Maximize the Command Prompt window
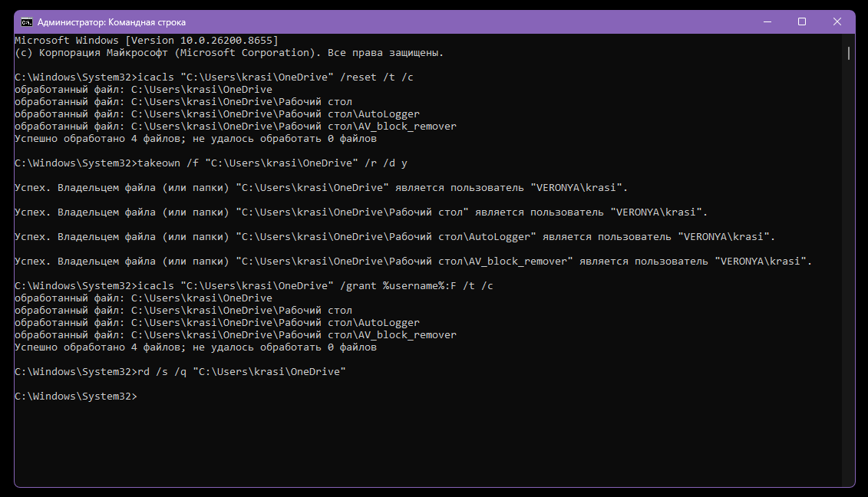The height and width of the screenshot is (497, 868). click(x=801, y=22)
